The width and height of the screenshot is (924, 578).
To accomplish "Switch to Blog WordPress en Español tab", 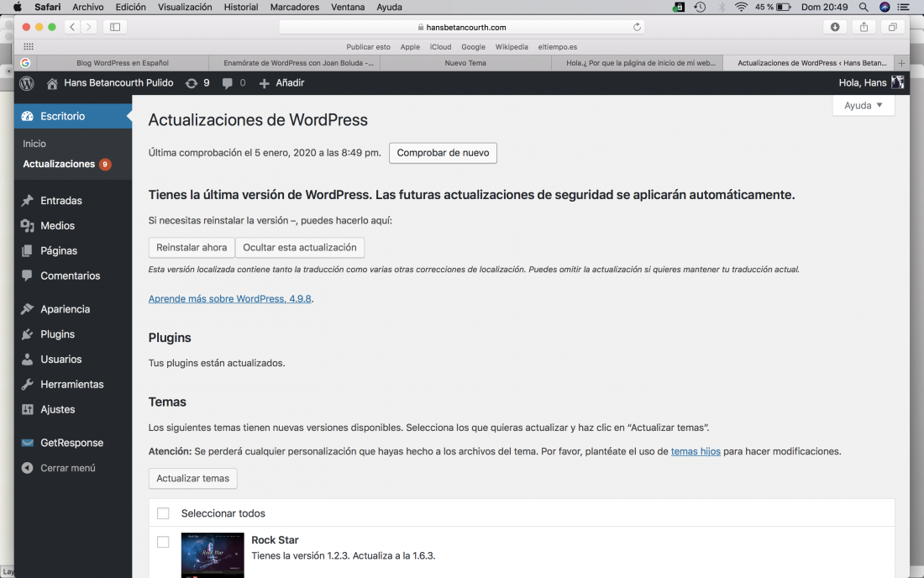I will [x=123, y=63].
